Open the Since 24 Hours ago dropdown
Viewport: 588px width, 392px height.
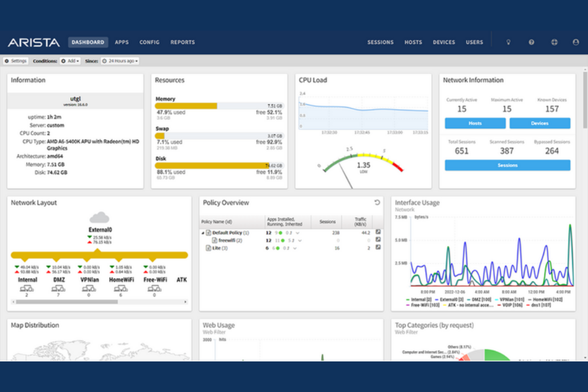pos(120,61)
